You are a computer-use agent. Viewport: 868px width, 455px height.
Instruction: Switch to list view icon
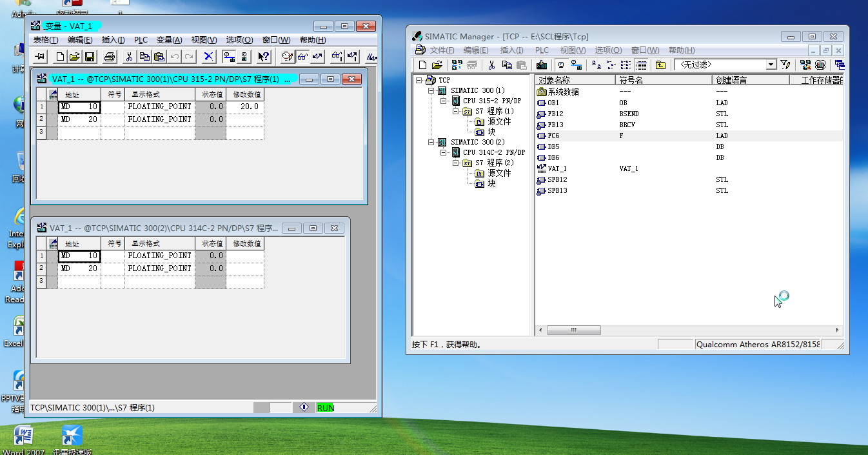tap(626, 65)
